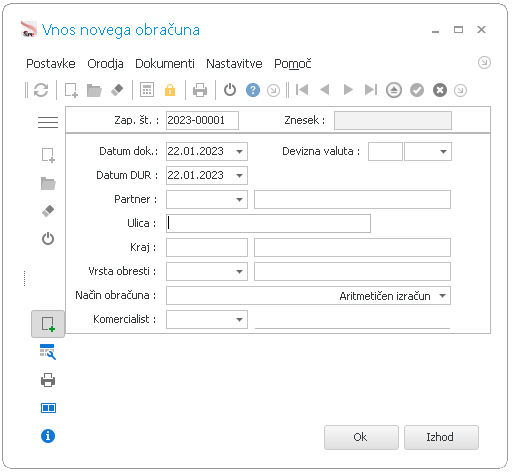Open the Datum dok. date dropdown
The width and height of the screenshot is (512, 474).
click(239, 152)
